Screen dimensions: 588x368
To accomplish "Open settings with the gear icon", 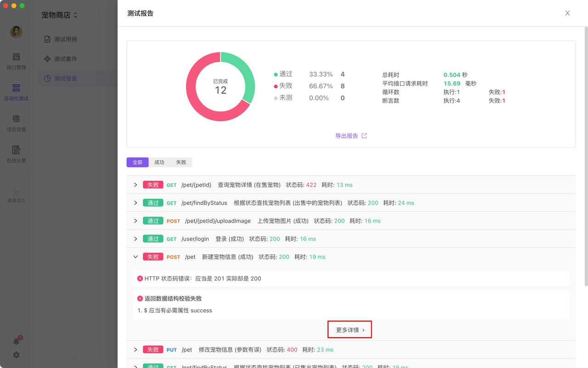I will [x=16, y=355].
